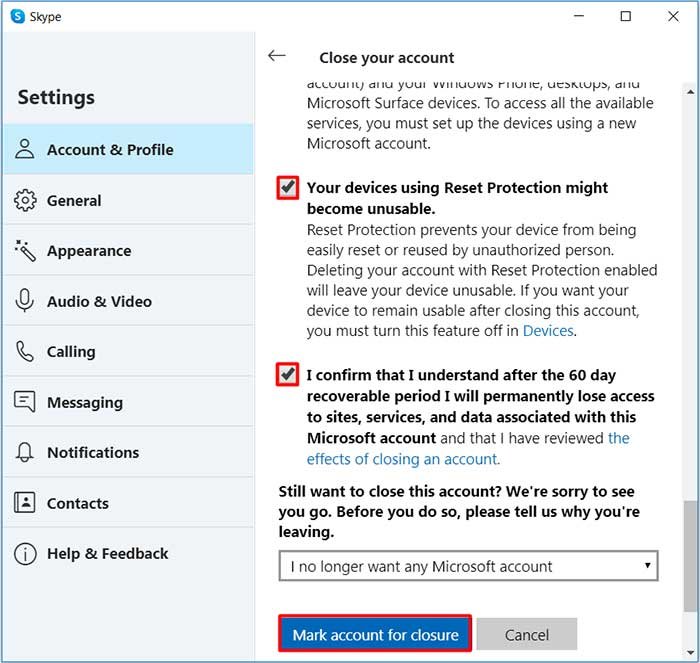Uncheck the 60 day recoverable period checkbox

287,375
